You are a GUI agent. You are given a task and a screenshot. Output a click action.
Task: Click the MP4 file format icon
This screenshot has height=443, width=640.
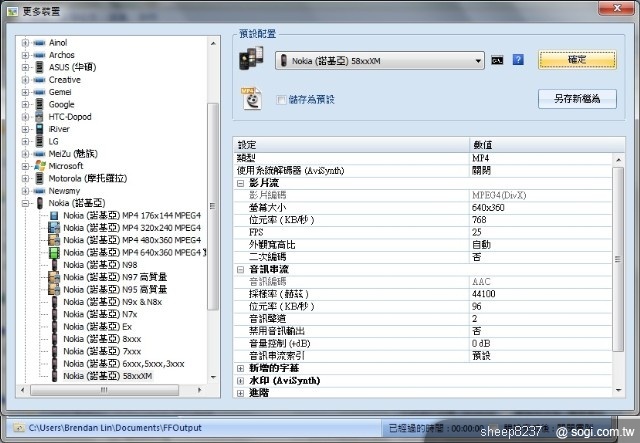click(251, 98)
